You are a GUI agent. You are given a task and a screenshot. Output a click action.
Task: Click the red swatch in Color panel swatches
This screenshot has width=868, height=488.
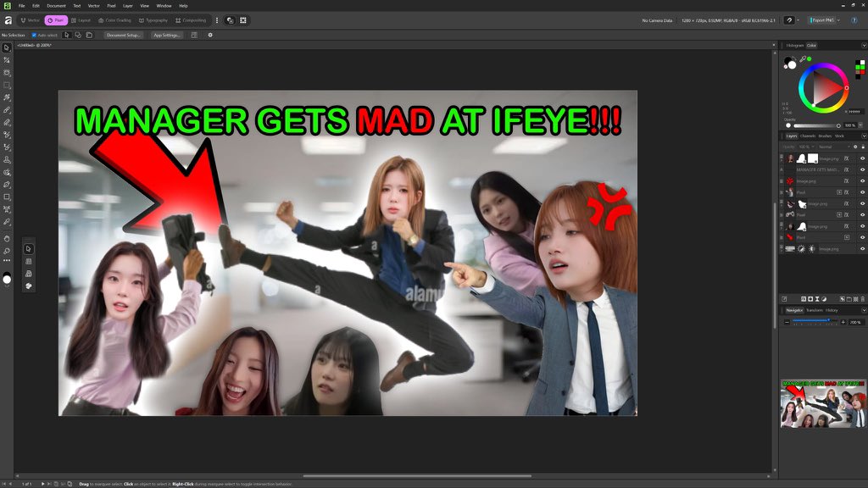click(861, 72)
